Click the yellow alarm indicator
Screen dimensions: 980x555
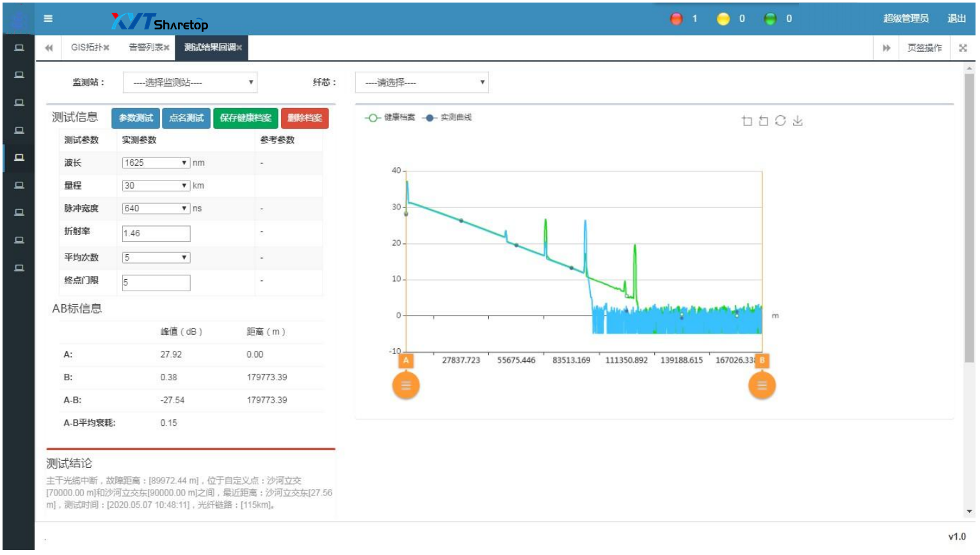[723, 19]
